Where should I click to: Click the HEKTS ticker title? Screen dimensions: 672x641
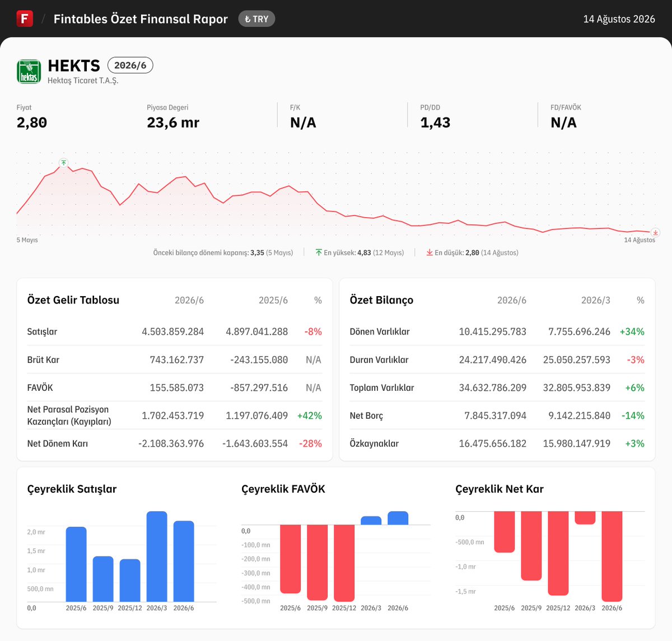click(x=74, y=65)
